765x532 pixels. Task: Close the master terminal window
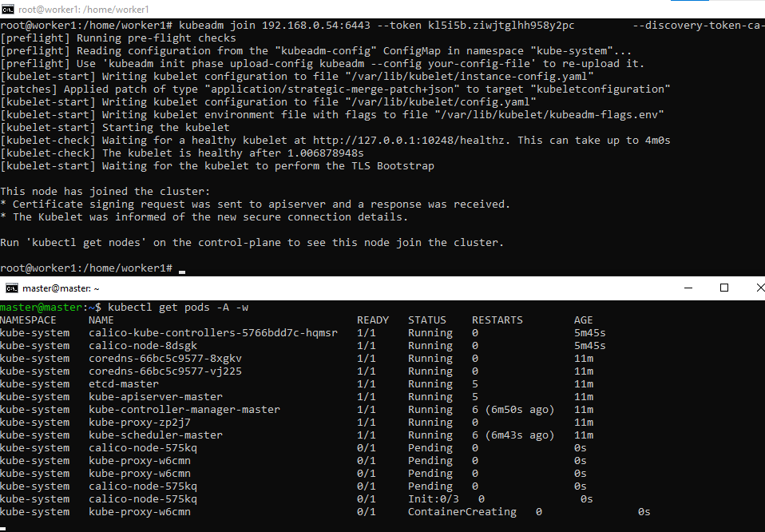tap(755, 288)
